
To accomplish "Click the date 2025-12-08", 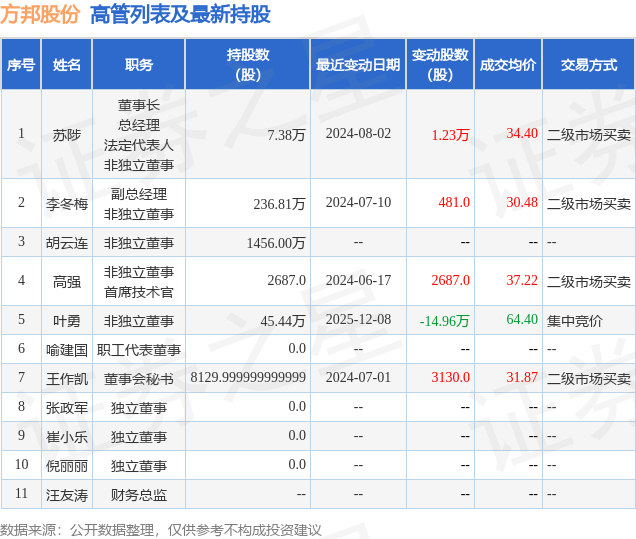I will coord(358,319).
